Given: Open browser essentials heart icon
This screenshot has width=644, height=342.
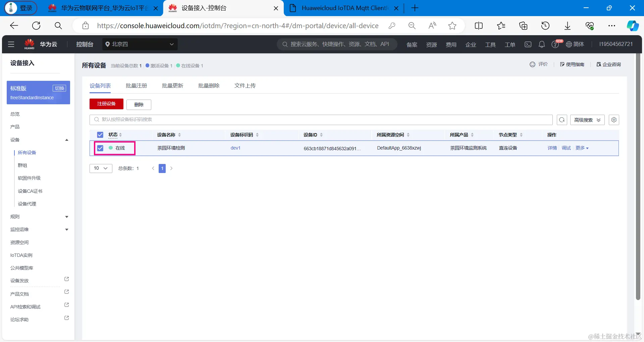Looking at the screenshot, I should [x=590, y=25].
